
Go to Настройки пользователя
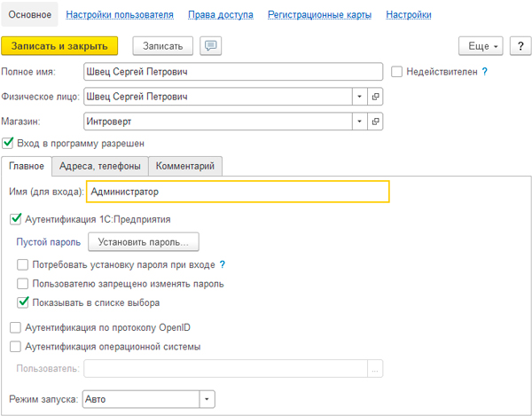click(x=120, y=14)
